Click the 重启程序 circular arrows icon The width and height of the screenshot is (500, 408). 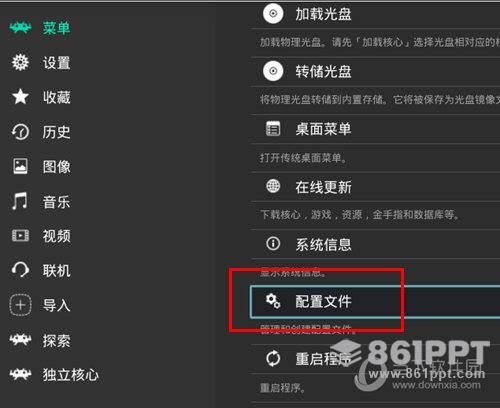coord(273,359)
